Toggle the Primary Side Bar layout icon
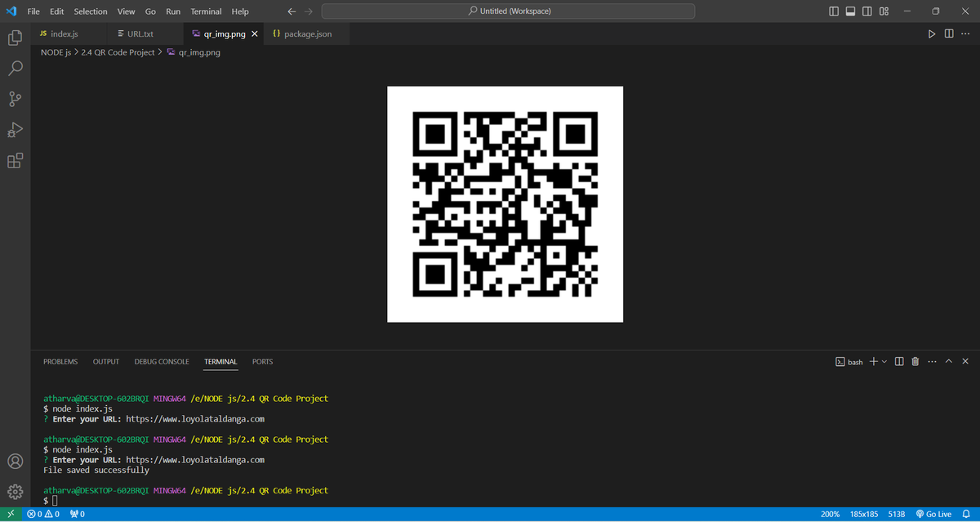Image resolution: width=980 pixels, height=522 pixels. (x=832, y=11)
